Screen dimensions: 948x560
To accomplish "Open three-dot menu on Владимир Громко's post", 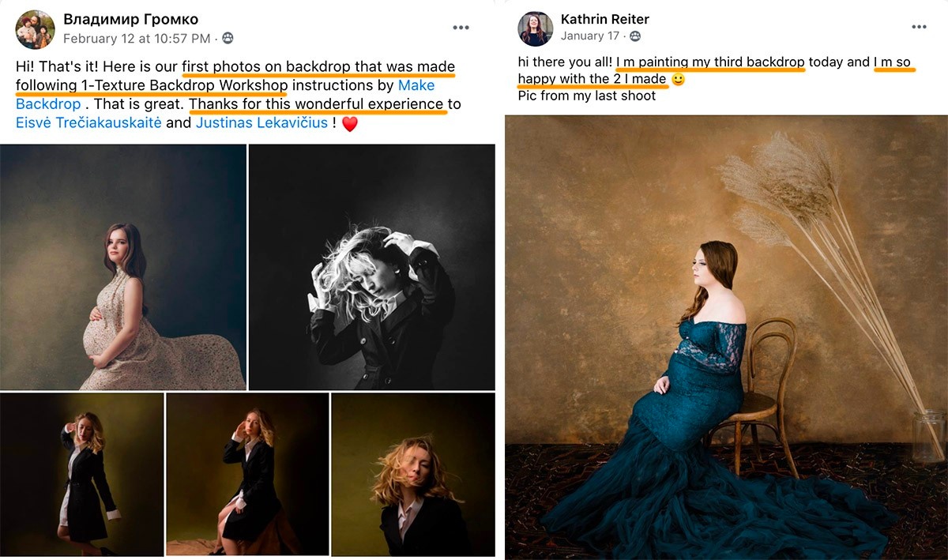I will point(461,28).
